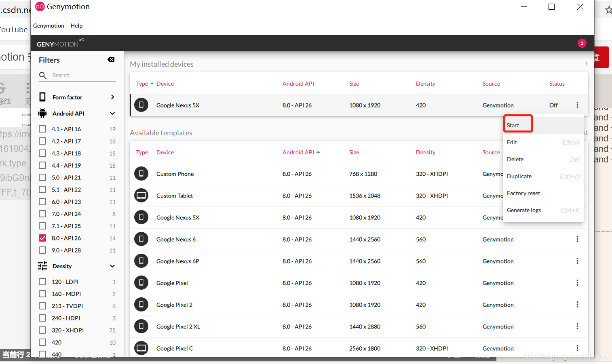612x364 pixels.
Task: Open the options menu for Google Pixel
Action: [x=577, y=283]
